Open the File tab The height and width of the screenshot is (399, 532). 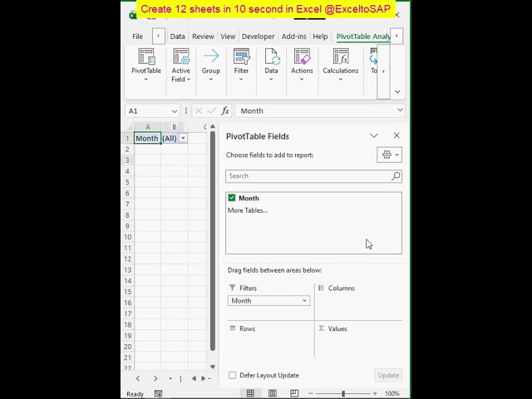click(137, 37)
